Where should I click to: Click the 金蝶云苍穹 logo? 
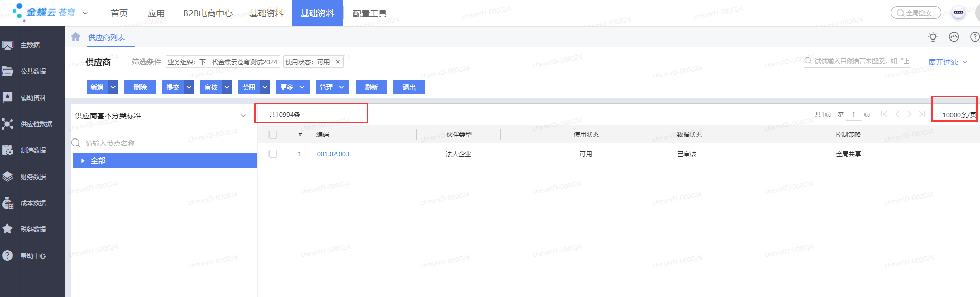click(44, 12)
